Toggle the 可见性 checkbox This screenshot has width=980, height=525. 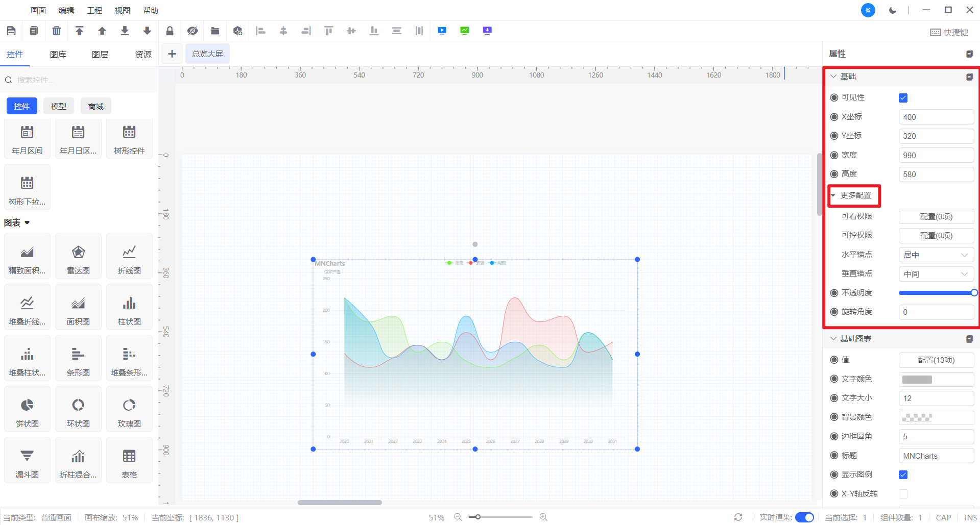tap(903, 98)
